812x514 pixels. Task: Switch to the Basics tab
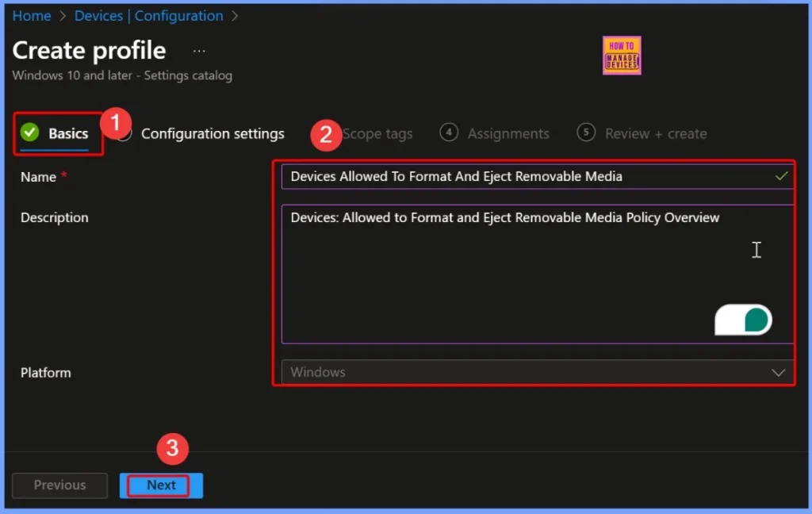(x=67, y=134)
